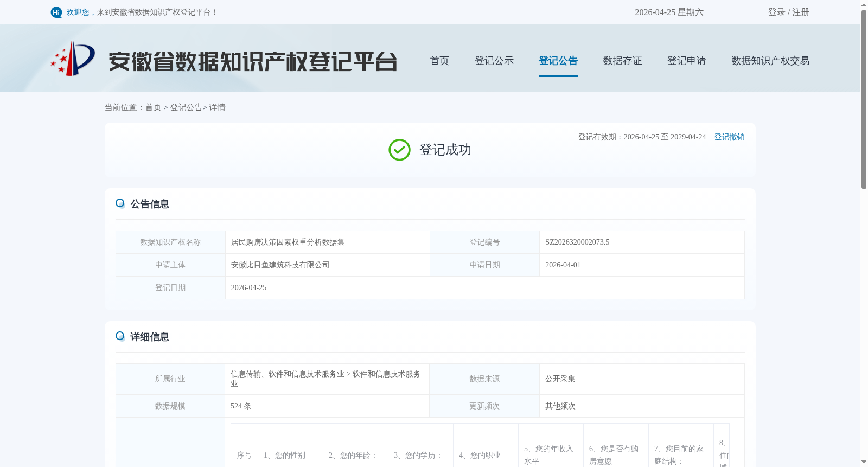Viewport: 868px width, 467px height.
Task: Switch to 登记申请 page
Action: coord(686,61)
